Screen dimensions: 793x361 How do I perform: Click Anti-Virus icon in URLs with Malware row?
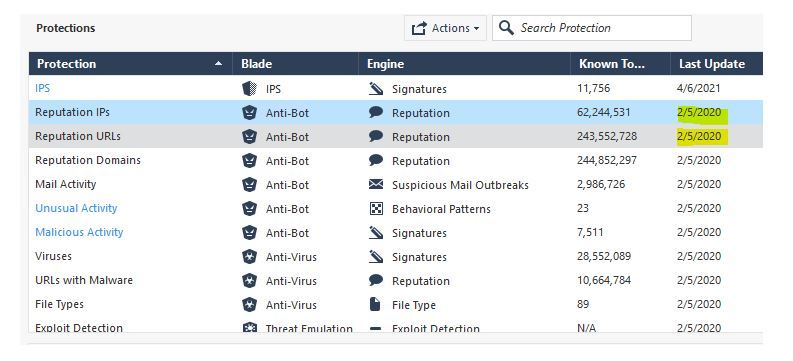click(249, 281)
